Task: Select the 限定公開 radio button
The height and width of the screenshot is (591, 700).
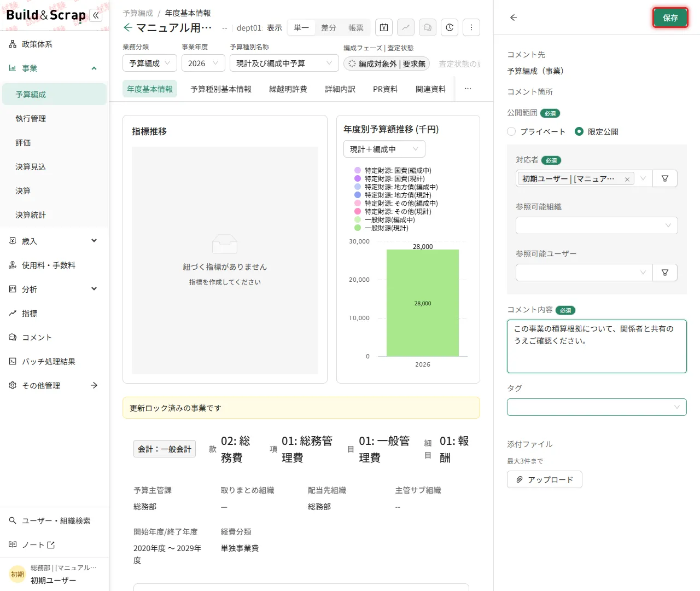Action: (x=579, y=131)
